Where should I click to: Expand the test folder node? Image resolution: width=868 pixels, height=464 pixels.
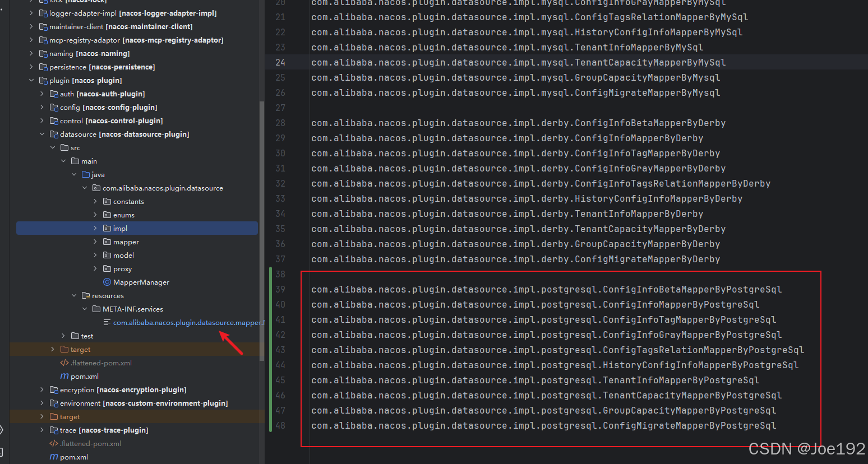(63, 336)
